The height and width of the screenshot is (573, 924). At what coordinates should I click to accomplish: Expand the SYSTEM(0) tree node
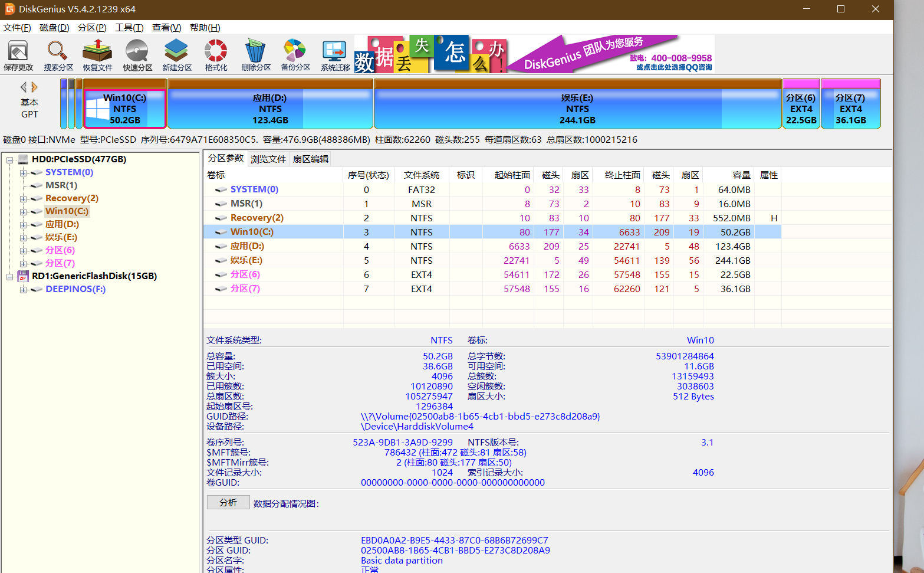coord(23,172)
